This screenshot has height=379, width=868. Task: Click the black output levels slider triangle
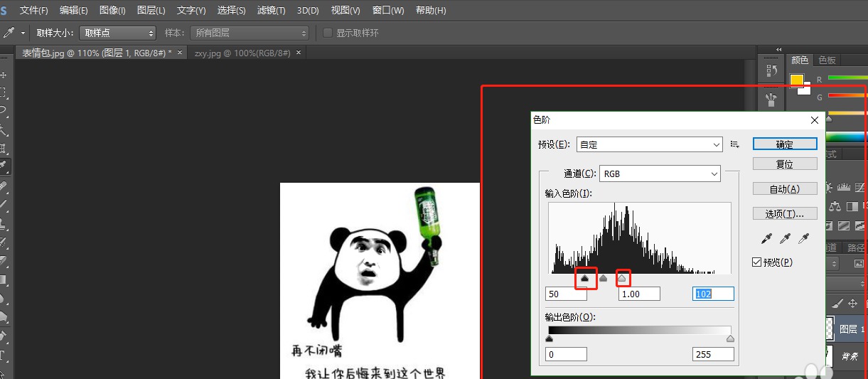(549, 339)
